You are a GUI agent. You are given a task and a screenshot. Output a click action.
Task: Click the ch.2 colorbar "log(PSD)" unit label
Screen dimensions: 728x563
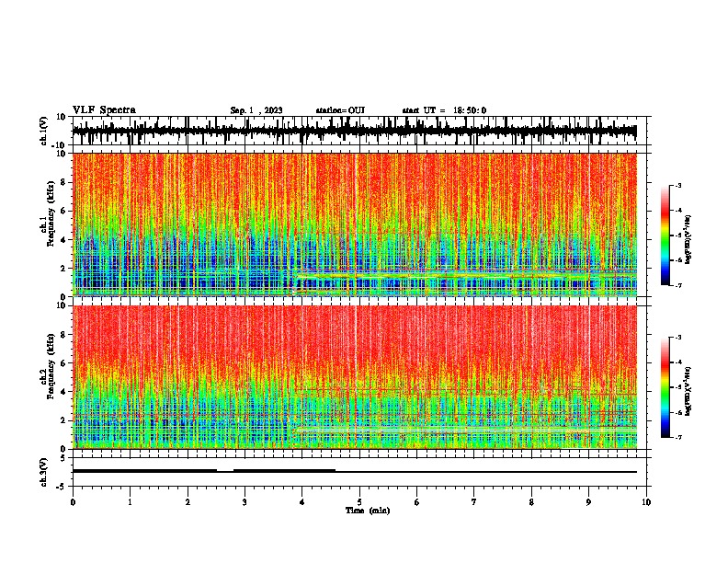click(x=688, y=391)
